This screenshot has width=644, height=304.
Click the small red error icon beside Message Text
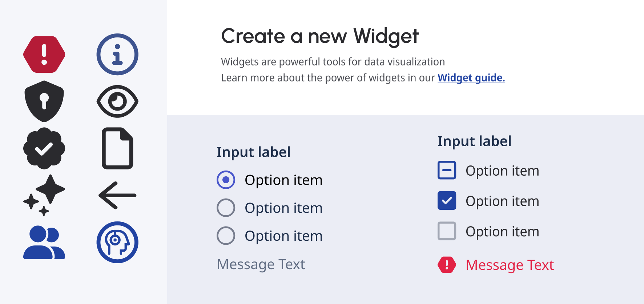(447, 265)
